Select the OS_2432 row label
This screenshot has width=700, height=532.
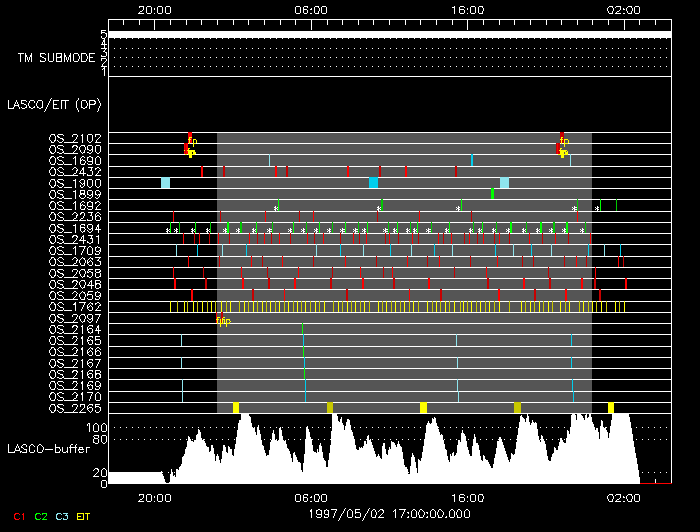coord(75,172)
